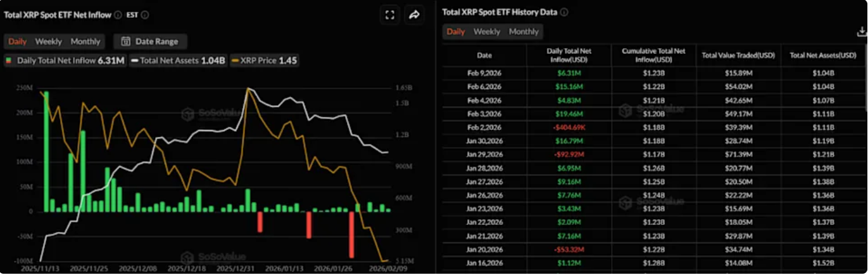
Task: Click the $6.31M net inflow value
Action: coord(569,73)
